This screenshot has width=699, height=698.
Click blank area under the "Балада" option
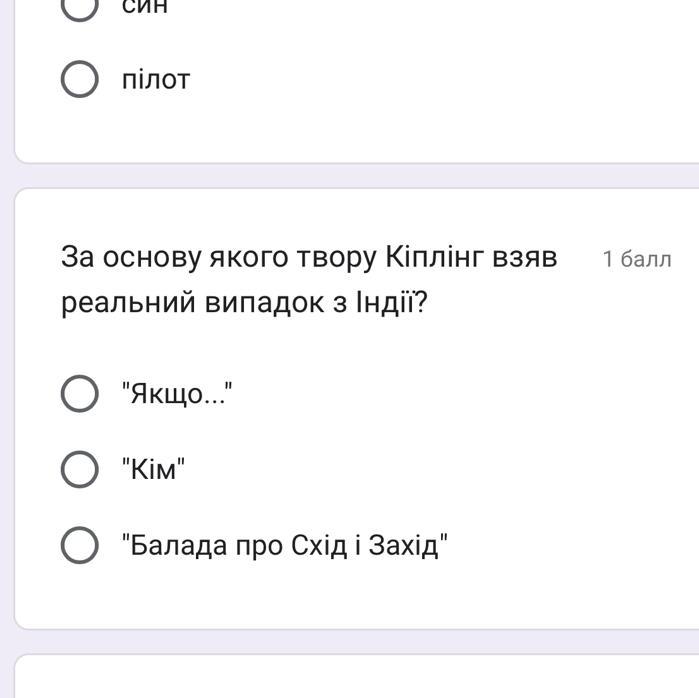click(350, 596)
